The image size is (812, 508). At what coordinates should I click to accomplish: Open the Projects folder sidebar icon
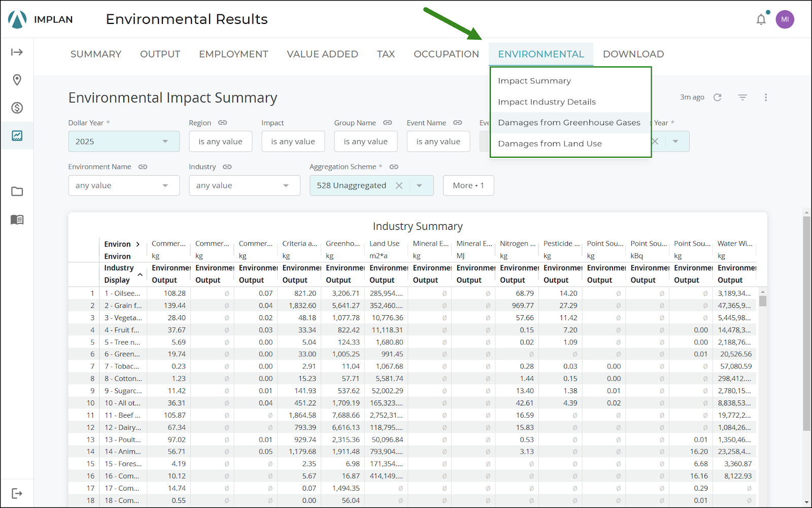click(17, 191)
